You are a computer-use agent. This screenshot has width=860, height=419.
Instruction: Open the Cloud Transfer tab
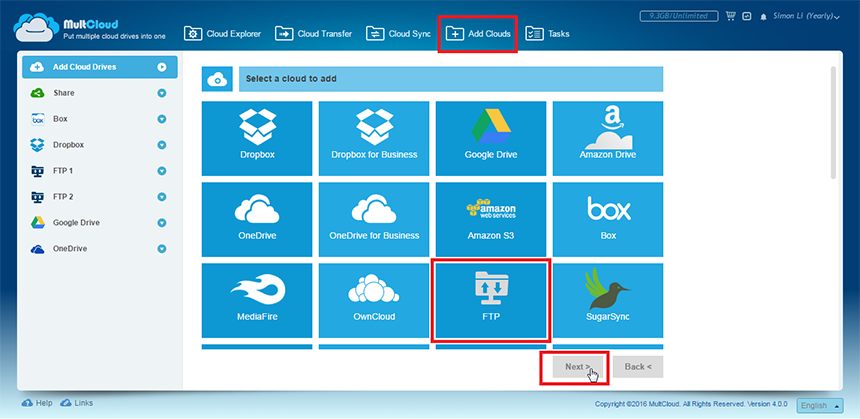[313, 34]
